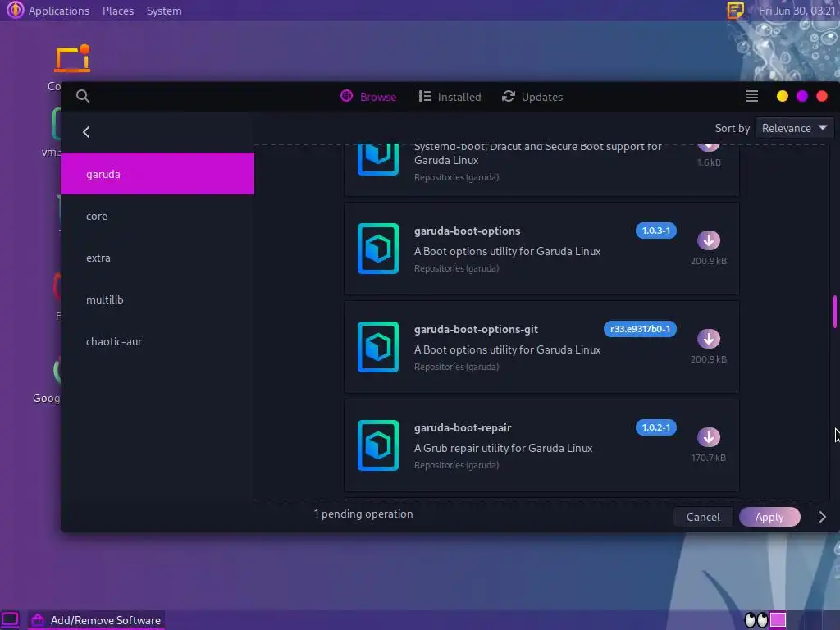Show pending operation details chevron
The image size is (840, 630).
click(x=822, y=517)
